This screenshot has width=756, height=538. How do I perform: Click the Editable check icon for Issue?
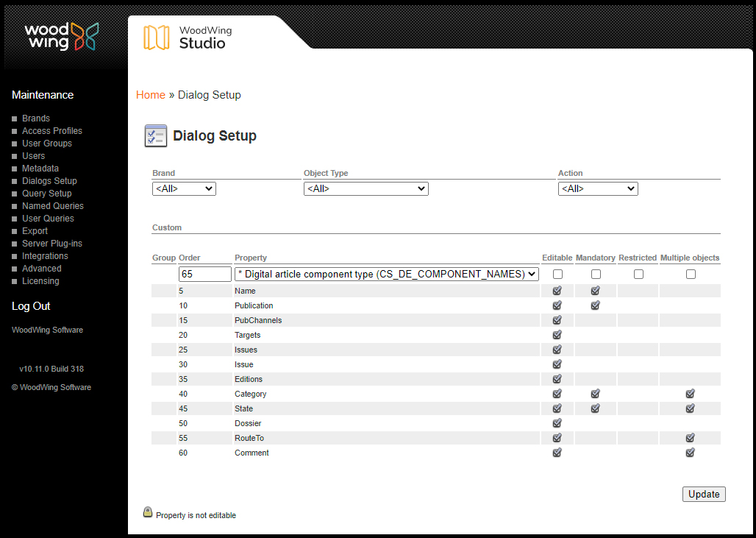(x=557, y=364)
